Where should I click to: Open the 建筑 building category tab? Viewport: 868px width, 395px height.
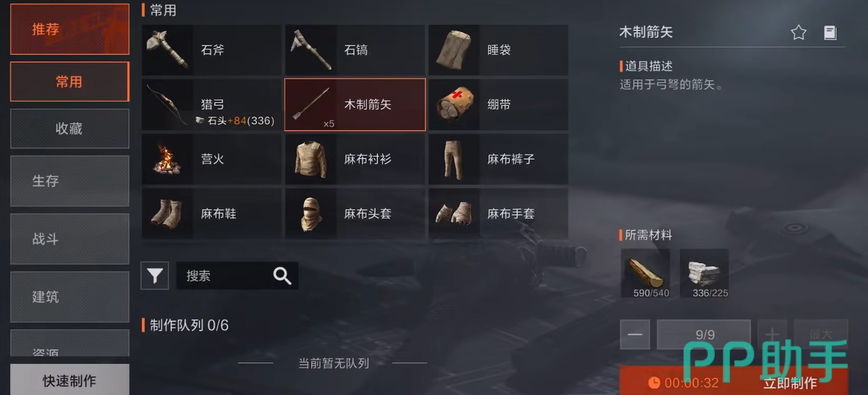point(70,297)
